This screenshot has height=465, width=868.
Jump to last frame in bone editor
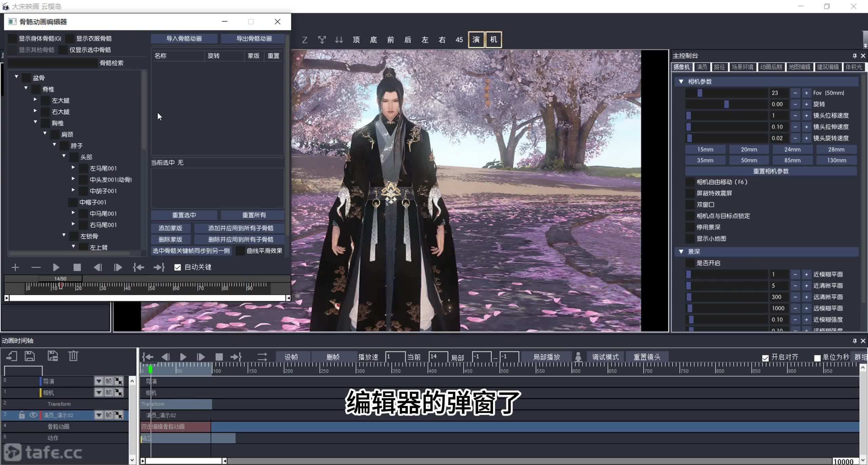tap(159, 267)
